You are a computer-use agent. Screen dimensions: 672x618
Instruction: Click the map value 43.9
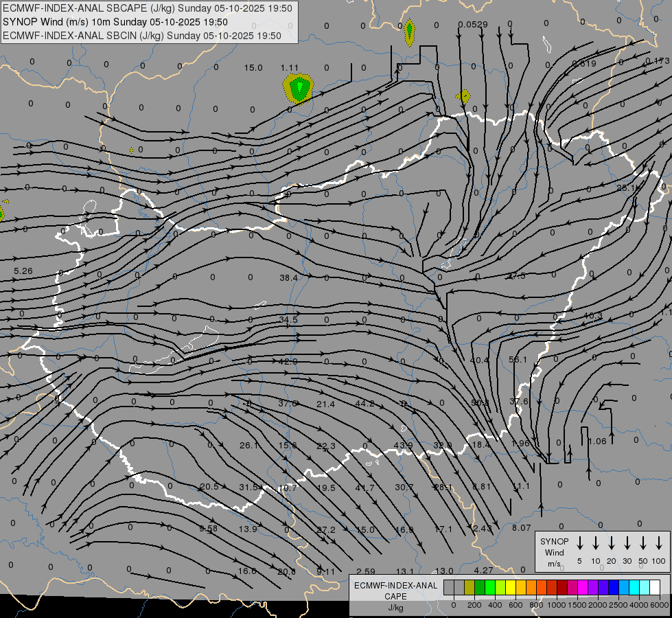point(404,446)
